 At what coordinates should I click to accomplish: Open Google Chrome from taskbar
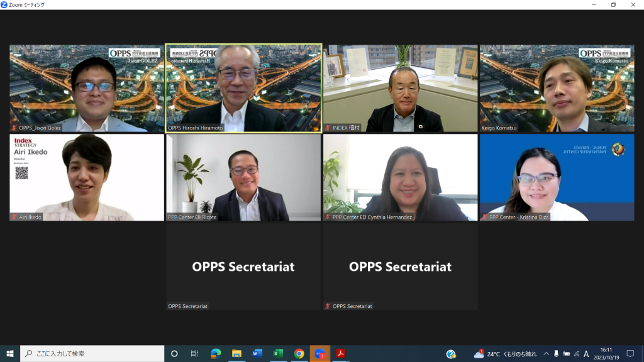[x=299, y=353]
